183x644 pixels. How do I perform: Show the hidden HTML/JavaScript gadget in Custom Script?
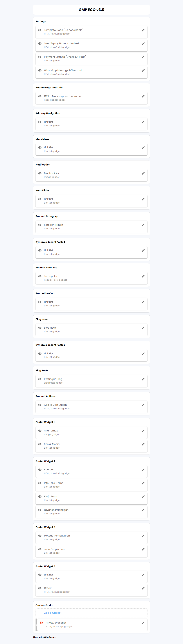(x=42, y=623)
